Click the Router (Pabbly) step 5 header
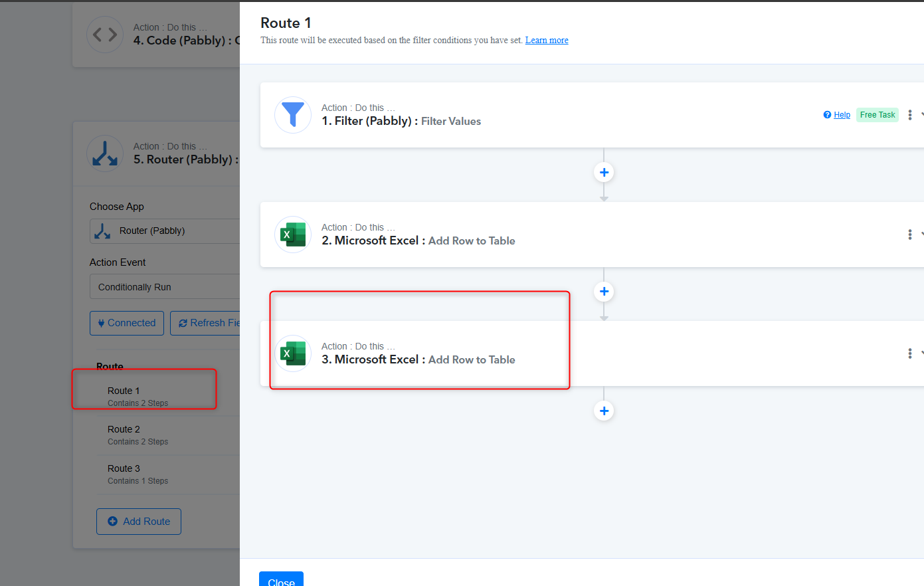This screenshot has width=924, height=586. click(156, 153)
